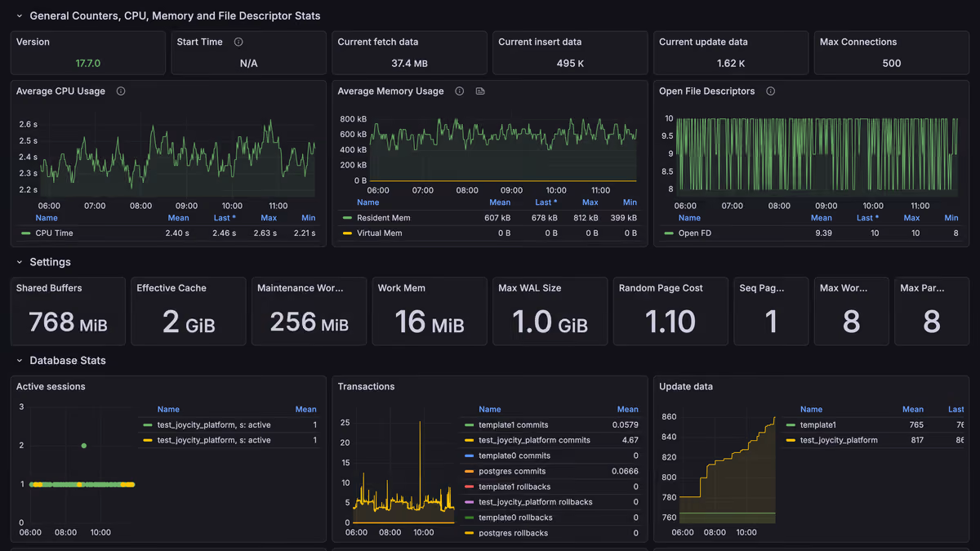Toggle the template1 series in Update data
This screenshot has height=551, width=980.
(x=818, y=425)
